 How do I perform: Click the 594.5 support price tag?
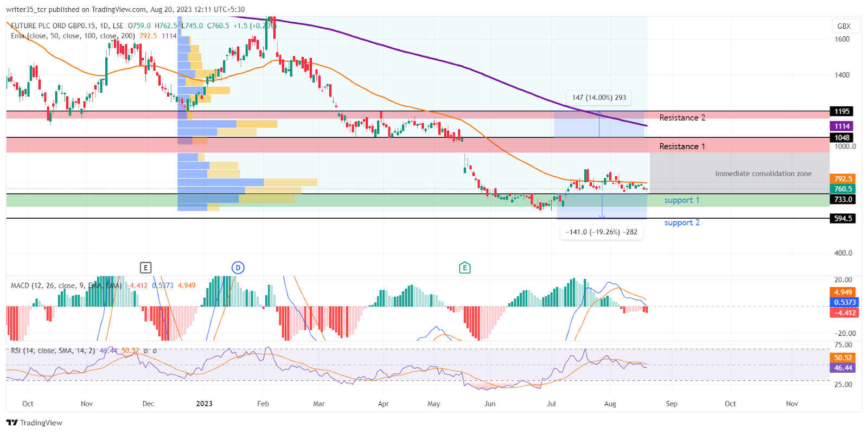pyautogui.click(x=843, y=218)
